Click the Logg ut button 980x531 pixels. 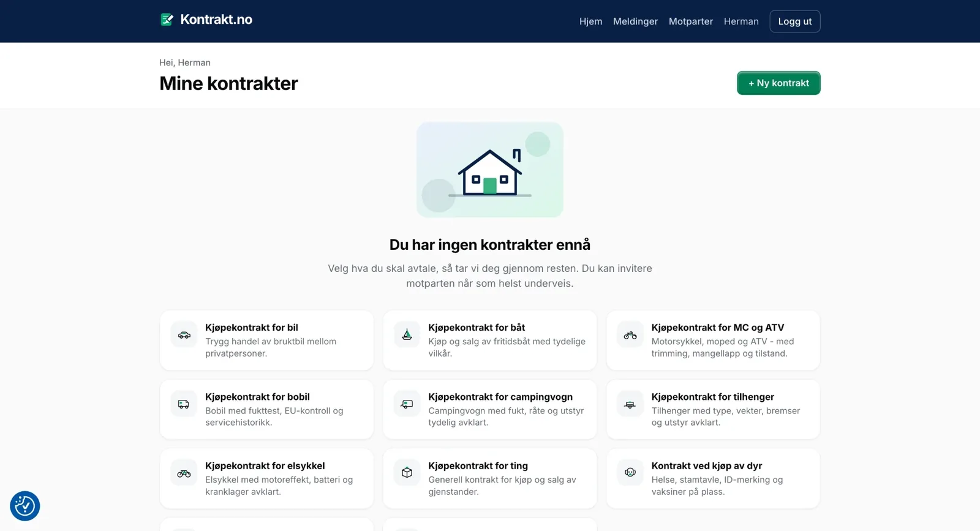pyautogui.click(x=795, y=21)
